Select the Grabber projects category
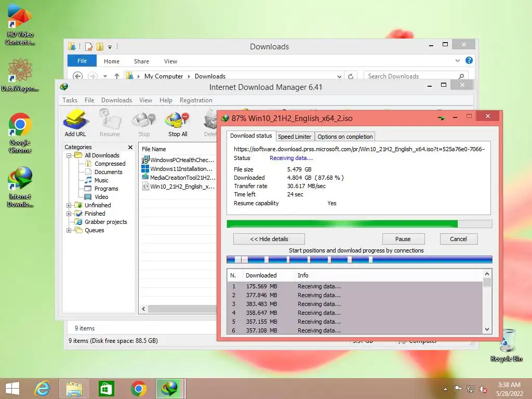Screen dimensions: 532x399 tap(105, 222)
